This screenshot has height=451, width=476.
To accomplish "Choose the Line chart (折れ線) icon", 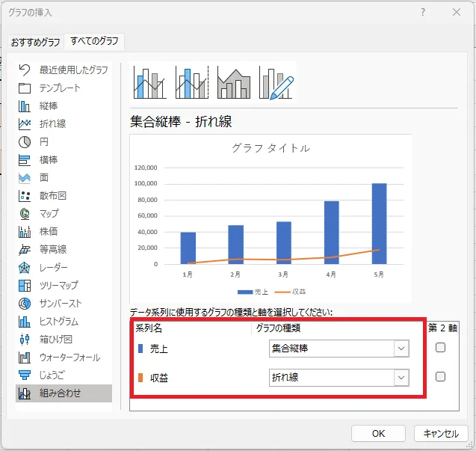I will point(24,124).
